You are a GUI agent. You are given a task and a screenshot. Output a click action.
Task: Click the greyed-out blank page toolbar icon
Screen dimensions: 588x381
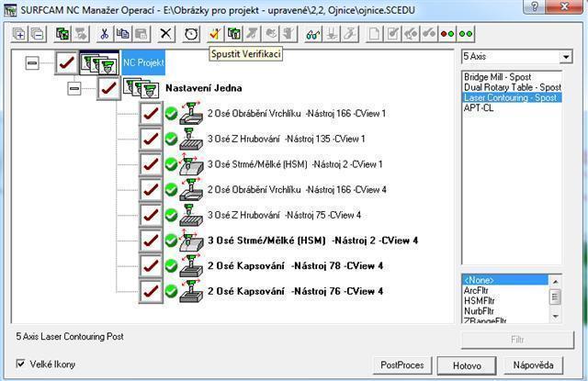[374, 34]
